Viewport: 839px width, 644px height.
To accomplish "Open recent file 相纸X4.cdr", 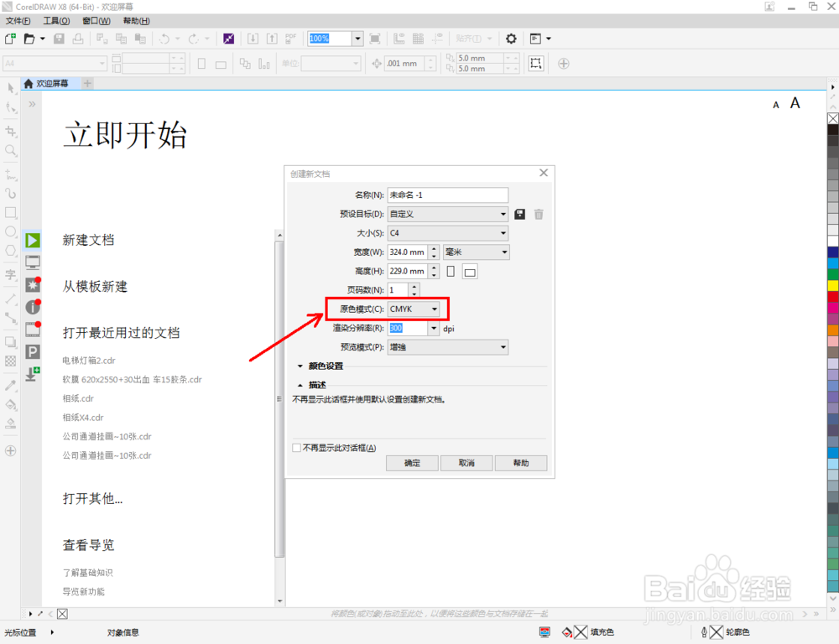I will 83,418.
